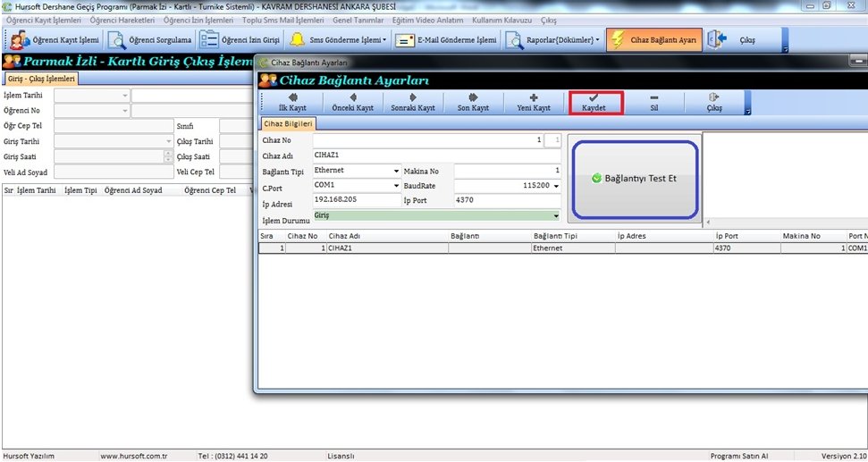Expand the BaudRate 115200 dropdown
Viewport: 868px width, 462px height.
(x=555, y=186)
